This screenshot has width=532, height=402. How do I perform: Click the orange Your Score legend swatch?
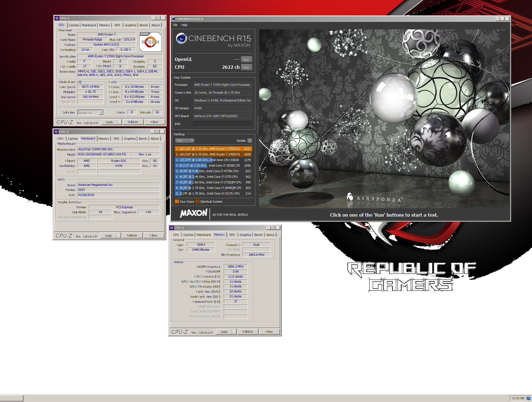(177, 202)
